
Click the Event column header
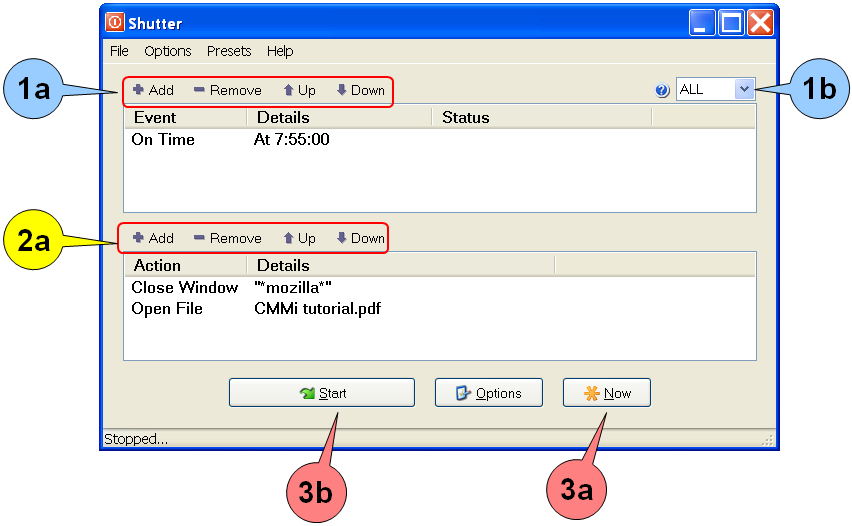tap(185, 117)
